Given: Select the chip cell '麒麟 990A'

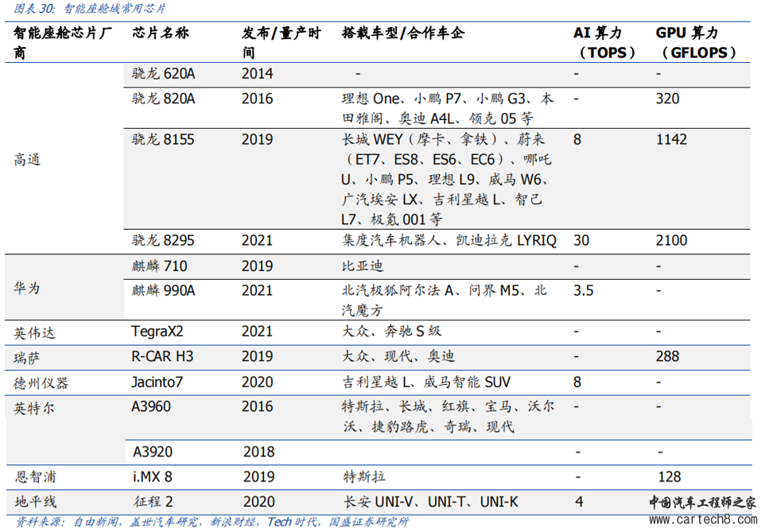Looking at the screenshot, I should (x=164, y=291).
